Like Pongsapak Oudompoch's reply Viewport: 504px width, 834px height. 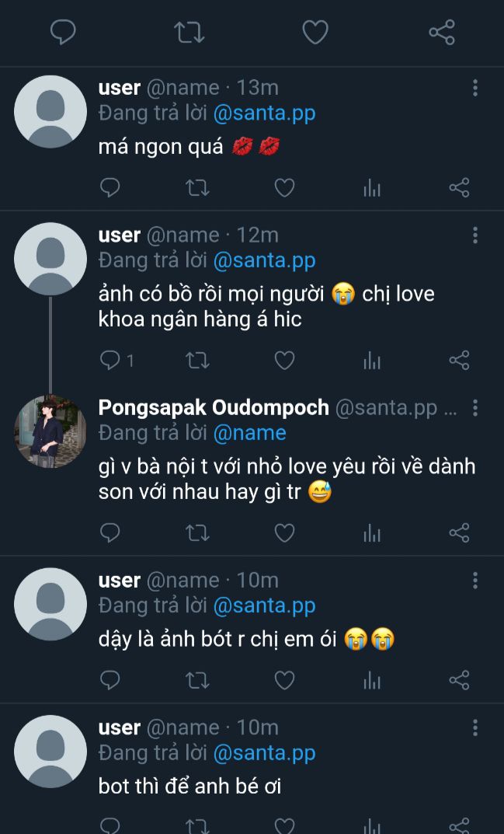coord(285,532)
